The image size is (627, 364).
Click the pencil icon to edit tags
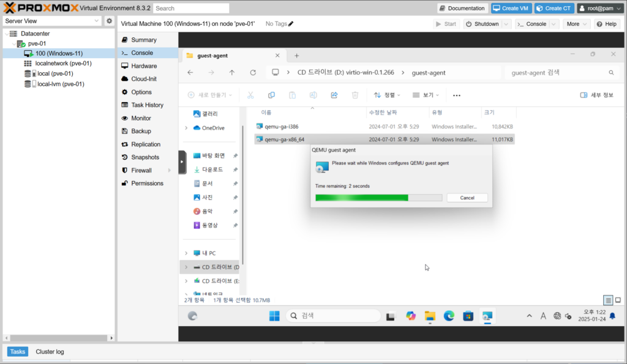[291, 24]
